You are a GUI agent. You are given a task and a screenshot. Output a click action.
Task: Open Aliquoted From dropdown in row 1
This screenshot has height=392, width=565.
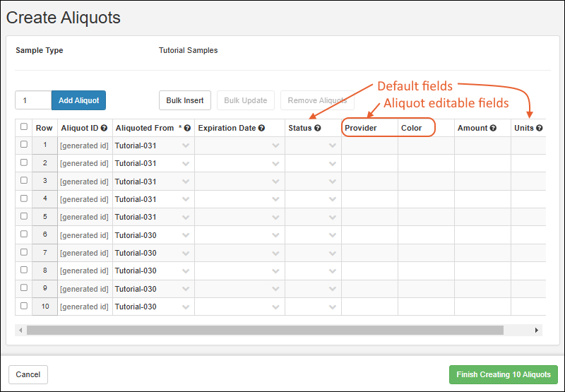186,145
